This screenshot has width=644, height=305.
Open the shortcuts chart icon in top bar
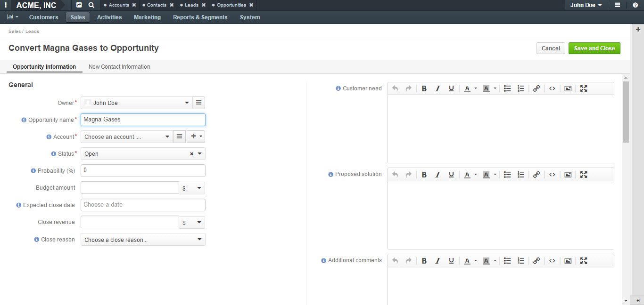[x=79, y=5]
